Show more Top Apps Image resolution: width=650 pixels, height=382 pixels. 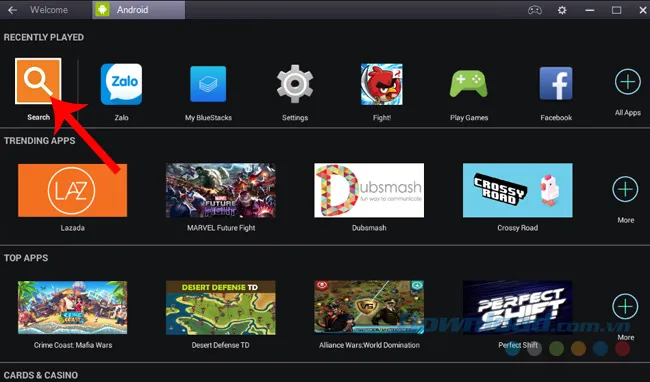[625, 307]
